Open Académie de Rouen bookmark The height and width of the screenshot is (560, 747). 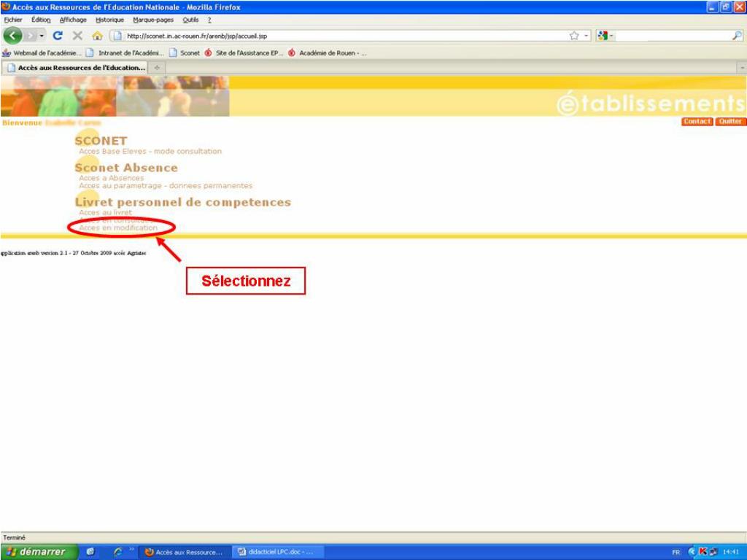(x=328, y=52)
